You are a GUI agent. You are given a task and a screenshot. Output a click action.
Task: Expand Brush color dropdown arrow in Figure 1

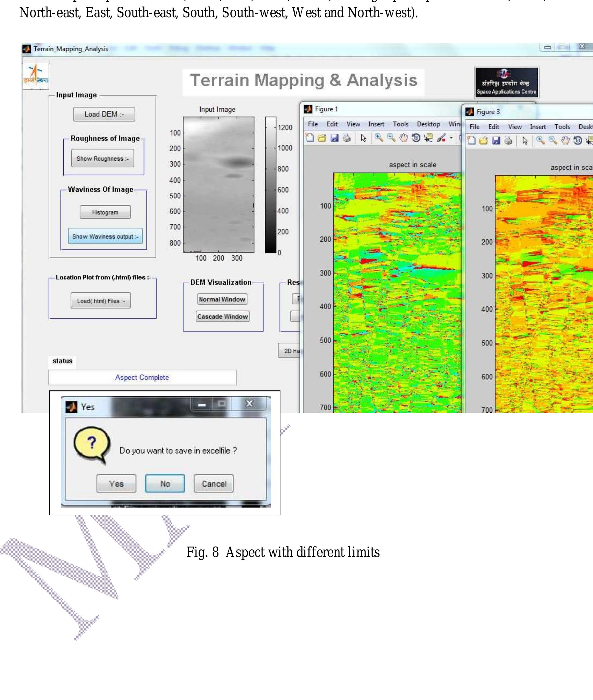(451, 138)
